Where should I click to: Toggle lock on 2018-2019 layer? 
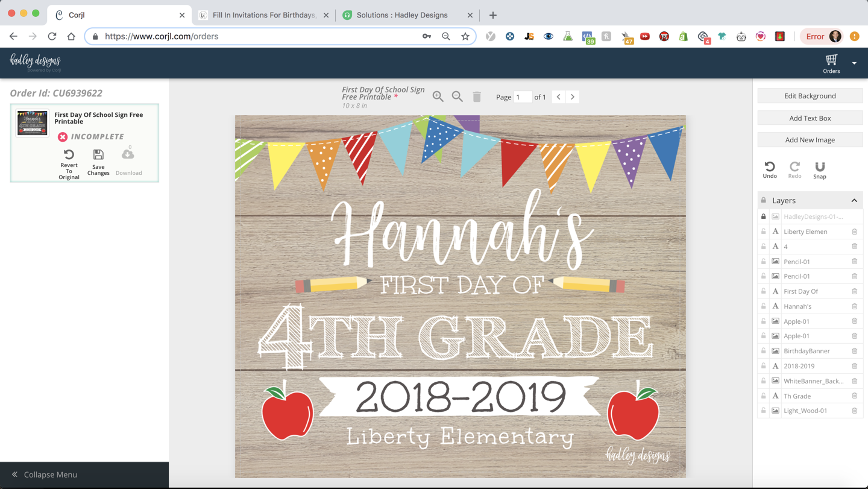coord(764,366)
